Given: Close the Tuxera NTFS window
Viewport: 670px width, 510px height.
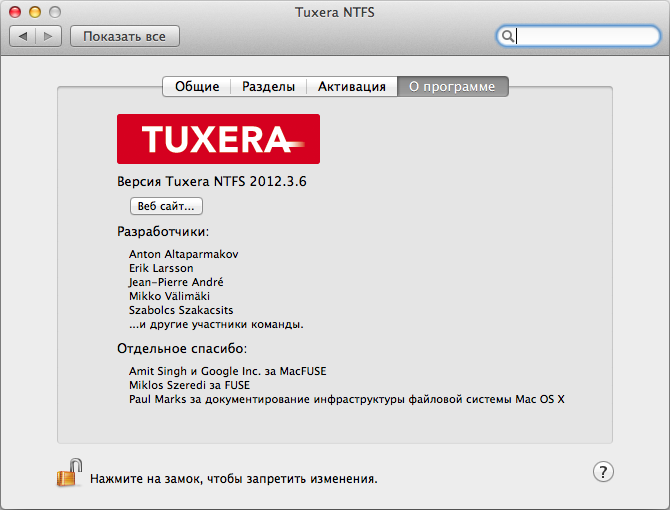Looking at the screenshot, I should click(15, 12).
